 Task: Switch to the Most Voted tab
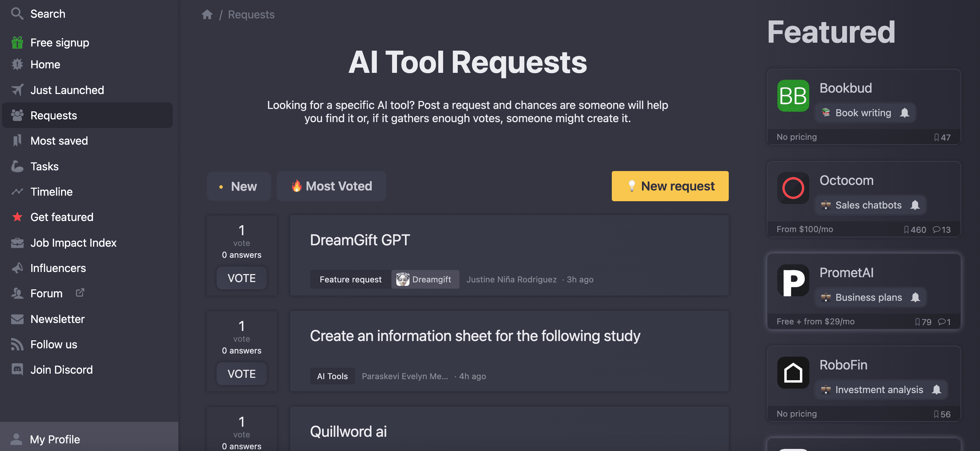click(331, 186)
